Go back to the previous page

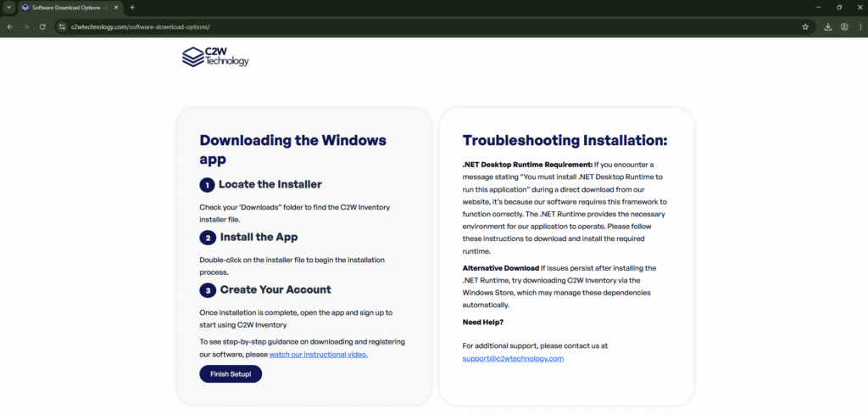9,26
